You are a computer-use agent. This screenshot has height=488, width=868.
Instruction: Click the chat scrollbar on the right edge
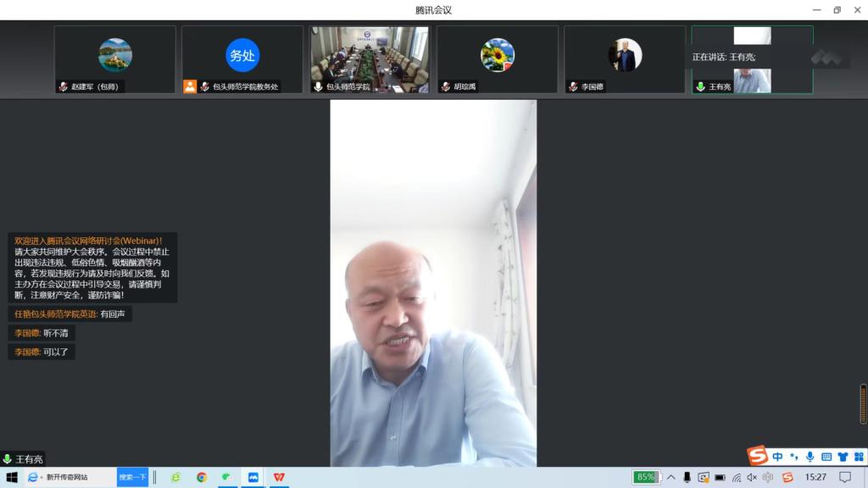click(863, 404)
